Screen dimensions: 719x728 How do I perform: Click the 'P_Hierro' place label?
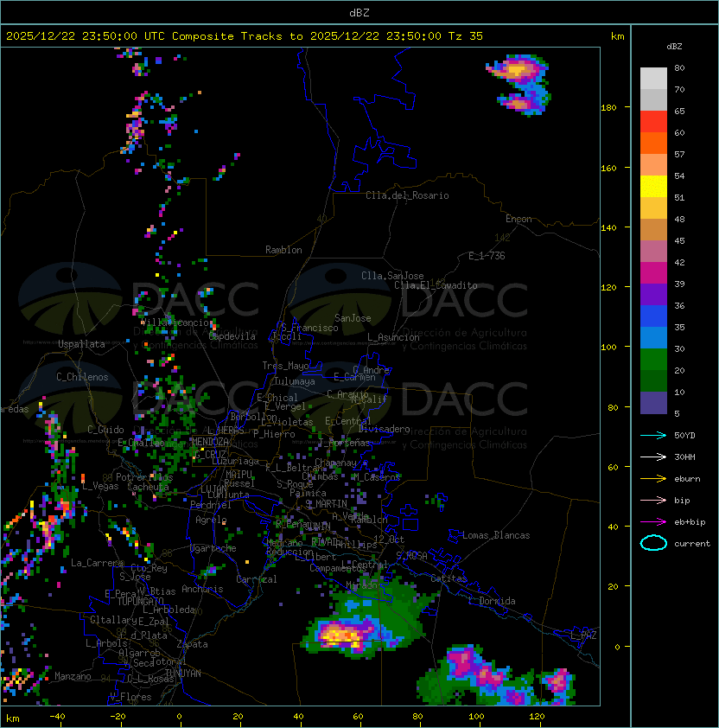click(x=274, y=434)
